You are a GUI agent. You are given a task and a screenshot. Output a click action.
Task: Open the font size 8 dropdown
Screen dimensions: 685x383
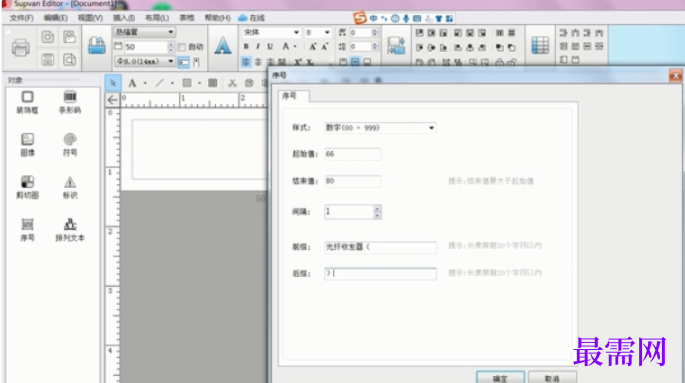pyautogui.click(x=318, y=32)
